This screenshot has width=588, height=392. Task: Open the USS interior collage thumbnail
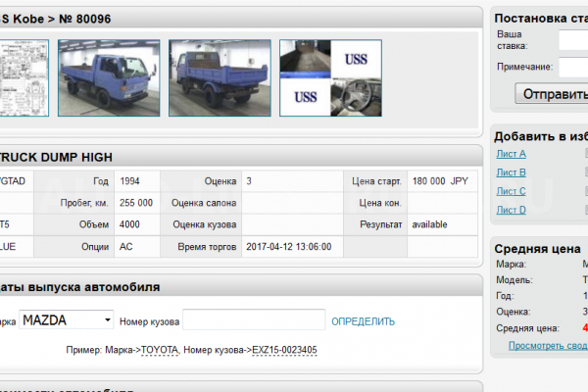[330, 78]
